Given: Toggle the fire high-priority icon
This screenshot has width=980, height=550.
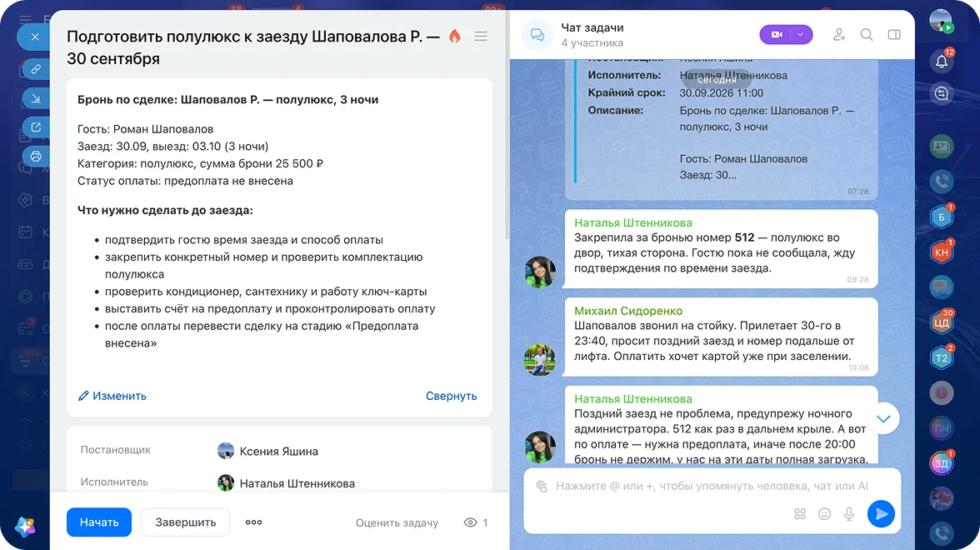Looking at the screenshot, I should click(x=454, y=37).
